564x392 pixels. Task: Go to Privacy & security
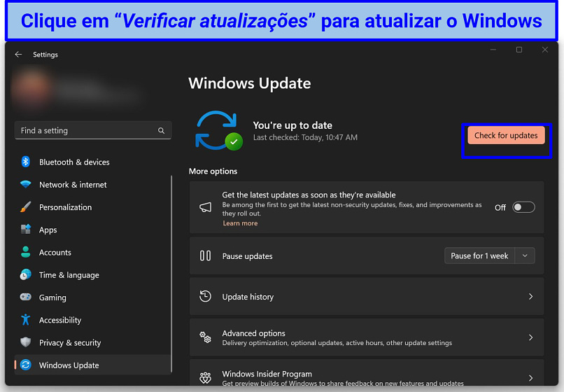92,343
